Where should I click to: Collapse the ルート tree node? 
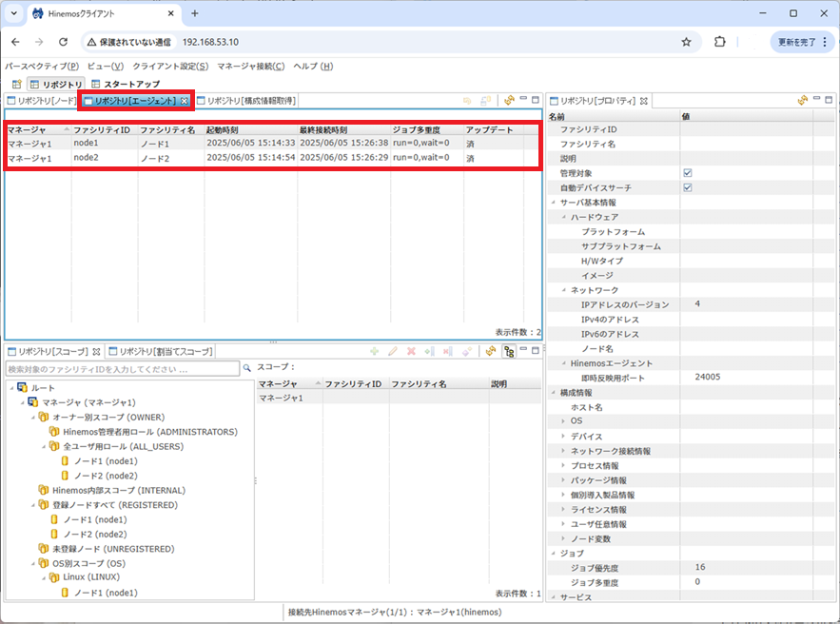[11, 388]
